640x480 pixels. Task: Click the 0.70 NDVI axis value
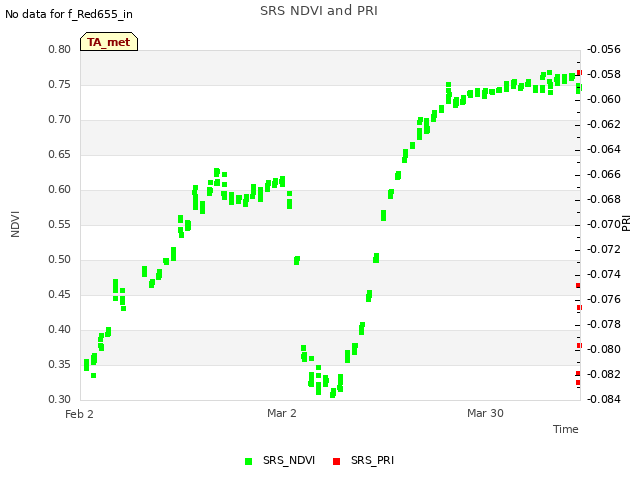point(60,120)
